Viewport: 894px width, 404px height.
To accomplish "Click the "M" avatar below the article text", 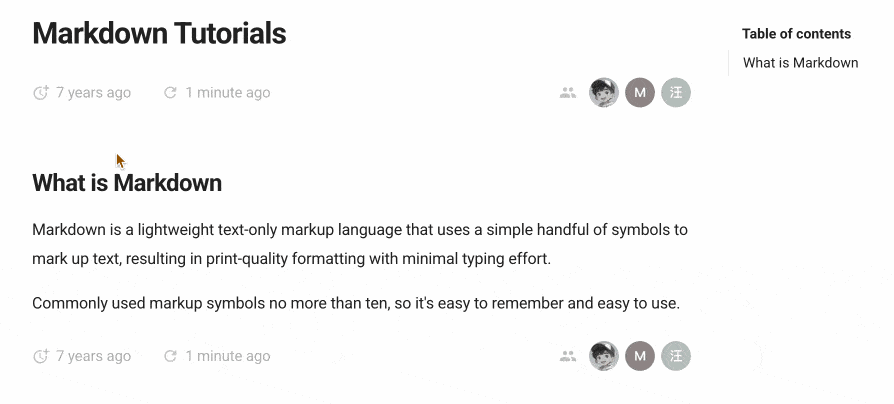I will click(640, 356).
